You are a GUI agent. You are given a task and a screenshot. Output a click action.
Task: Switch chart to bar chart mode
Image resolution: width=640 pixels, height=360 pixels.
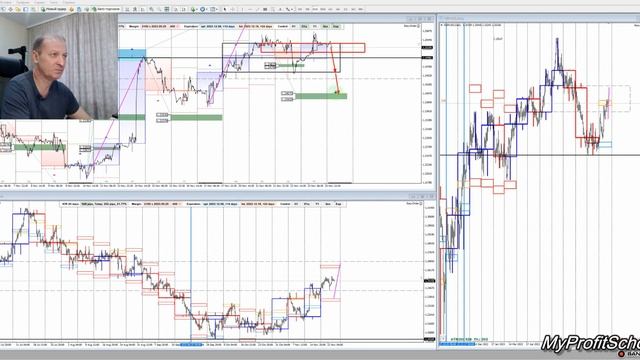[127, 9]
